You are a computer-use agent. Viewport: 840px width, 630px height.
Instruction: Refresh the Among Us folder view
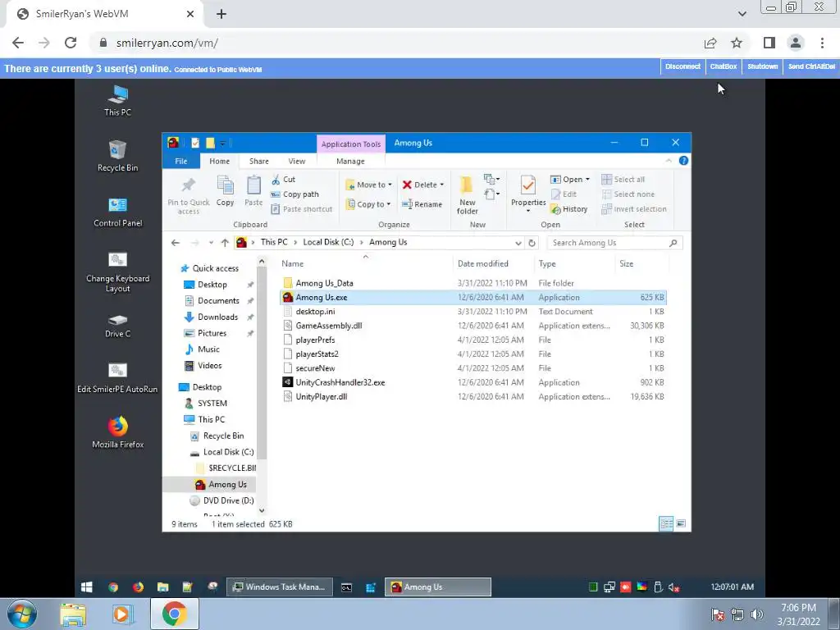[x=532, y=243]
